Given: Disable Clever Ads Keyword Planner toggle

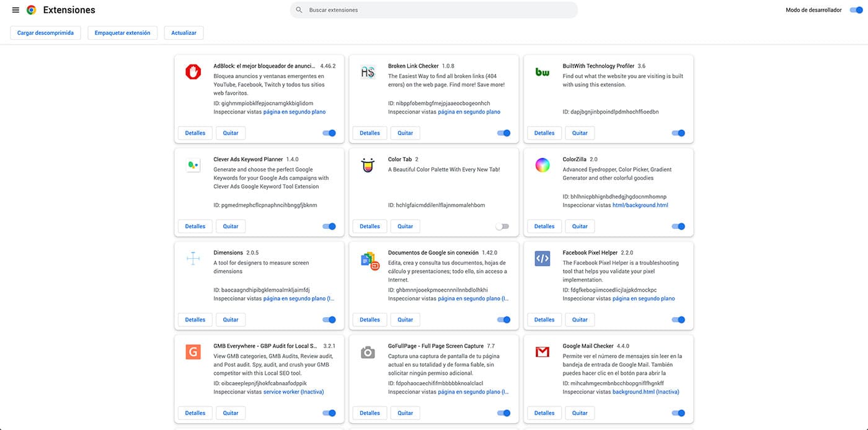Looking at the screenshot, I should 329,226.
